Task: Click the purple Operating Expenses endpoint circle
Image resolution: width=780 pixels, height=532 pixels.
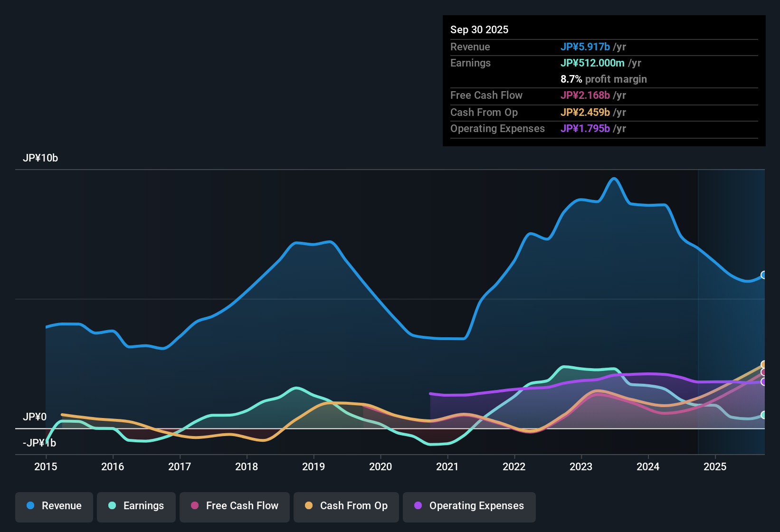Action: pyautogui.click(x=763, y=382)
